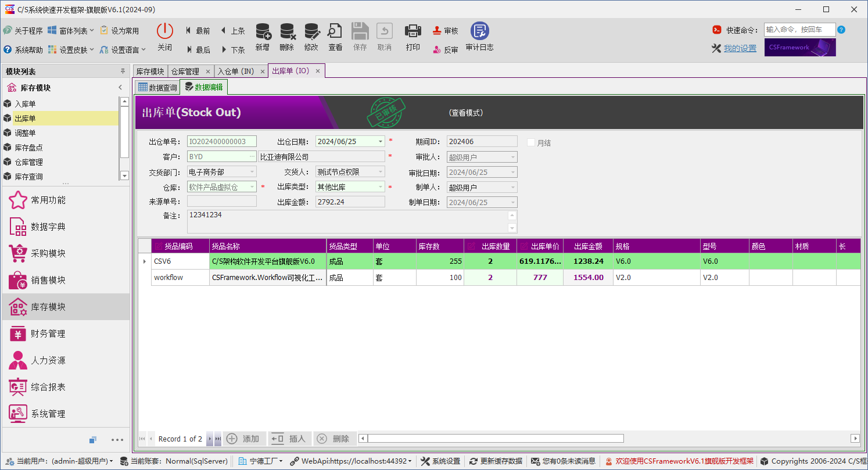868x470 pixels.
Task: Open 系统帮助 system help
Action: pyautogui.click(x=23, y=50)
